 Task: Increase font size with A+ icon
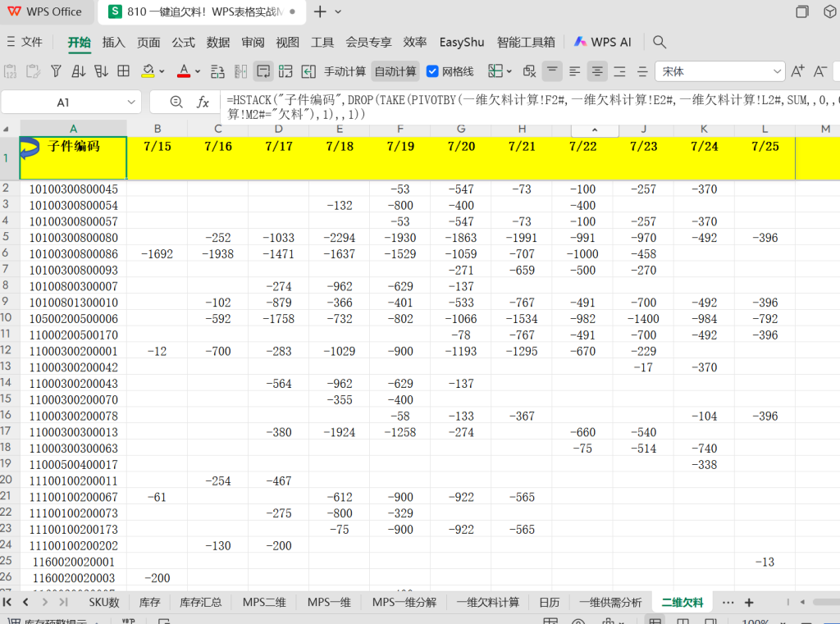[x=797, y=71]
